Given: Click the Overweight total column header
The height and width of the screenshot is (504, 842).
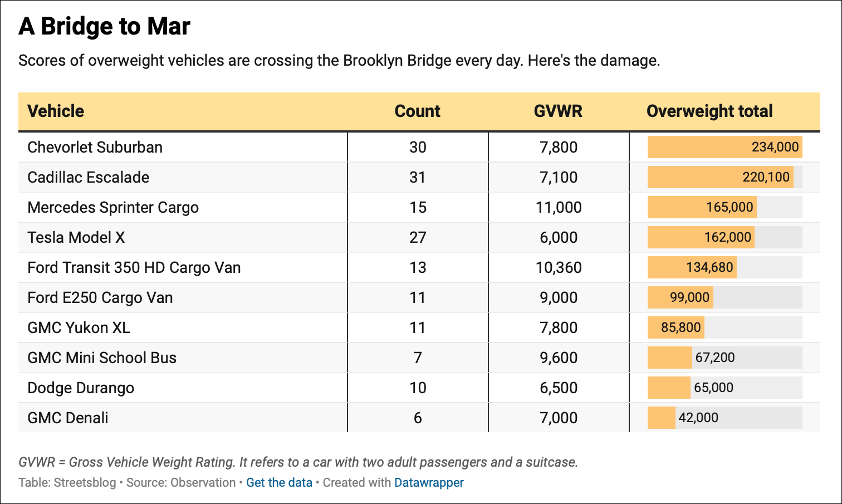Looking at the screenshot, I should (x=709, y=111).
